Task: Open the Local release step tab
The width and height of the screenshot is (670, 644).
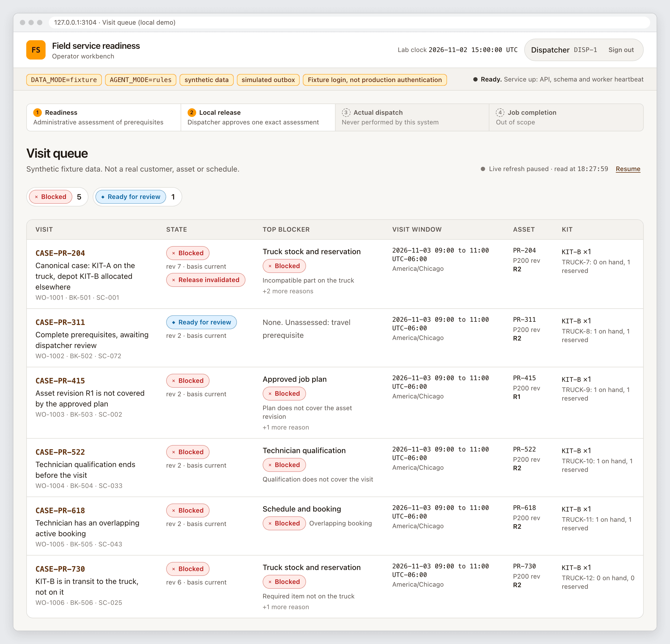Action: click(x=258, y=117)
